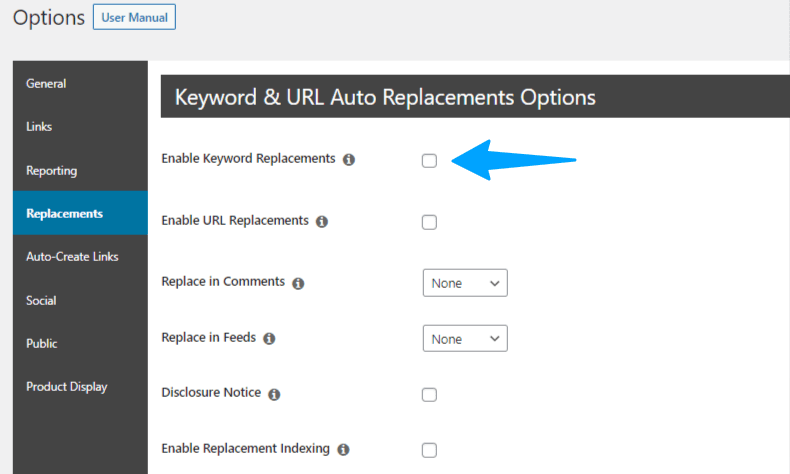Go to the Links tab
The height and width of the screenshot is (474, 790).
pos(39,127)
